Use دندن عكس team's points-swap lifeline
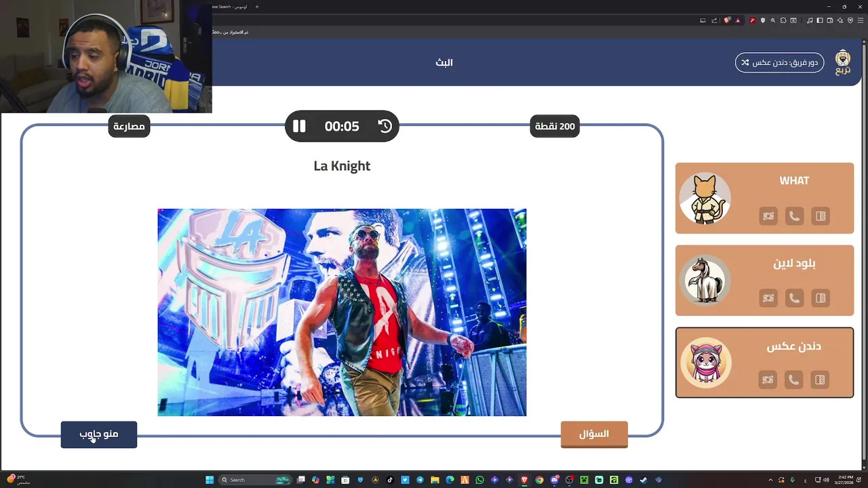 coord(768,380)
